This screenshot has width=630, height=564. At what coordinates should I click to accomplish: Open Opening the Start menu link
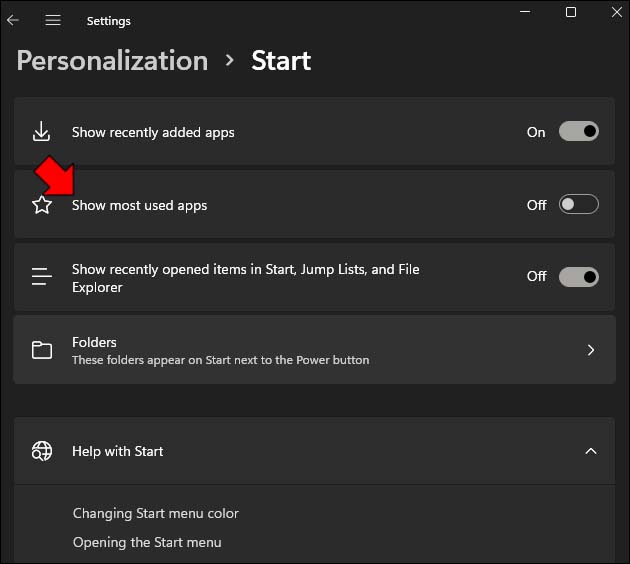pyautogui.click(x=147, y=542)
